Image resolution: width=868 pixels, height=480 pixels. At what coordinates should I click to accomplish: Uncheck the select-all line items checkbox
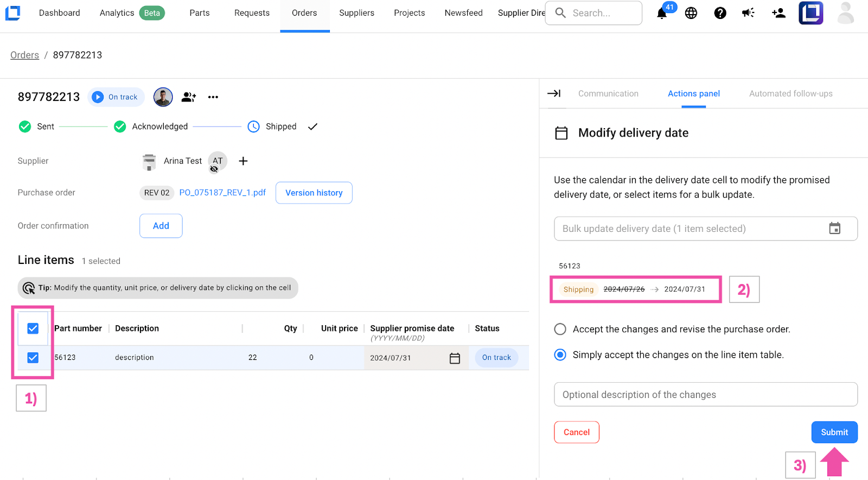tap(33, 329)
